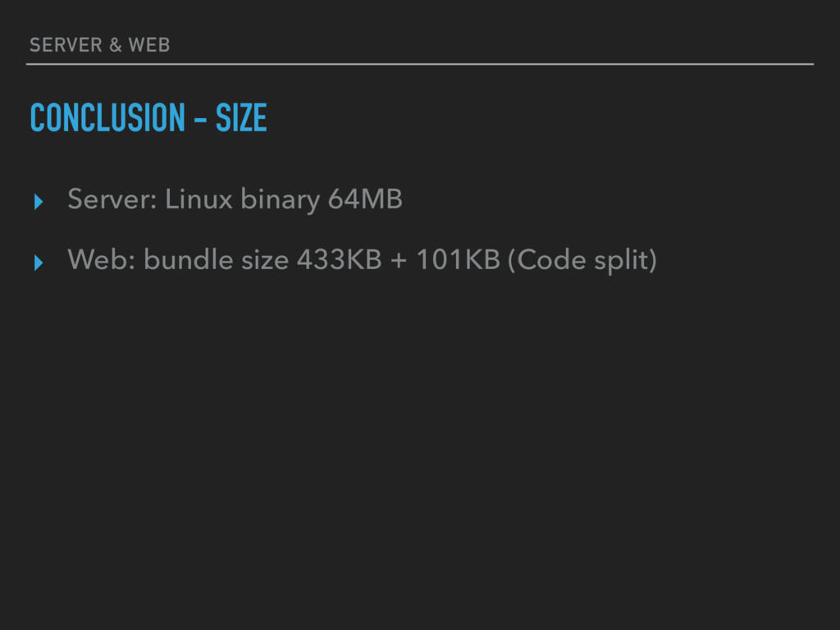Click the 'Server:' label in first bullet

point(112,199)
